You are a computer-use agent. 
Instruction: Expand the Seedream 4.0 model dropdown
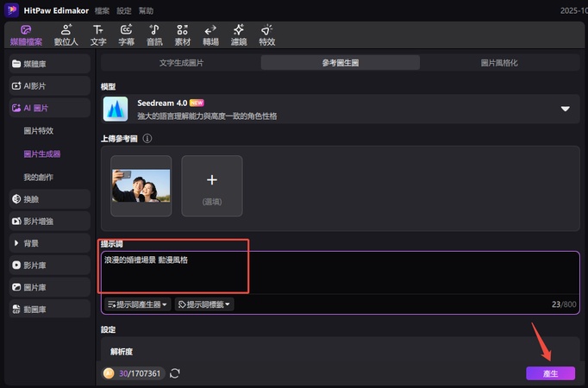coord(566,109)
